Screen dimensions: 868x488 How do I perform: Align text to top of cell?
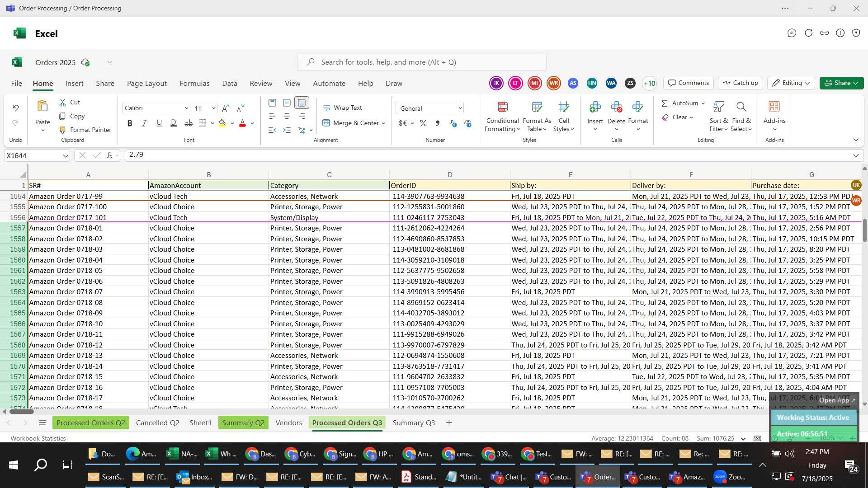point(272,103)
